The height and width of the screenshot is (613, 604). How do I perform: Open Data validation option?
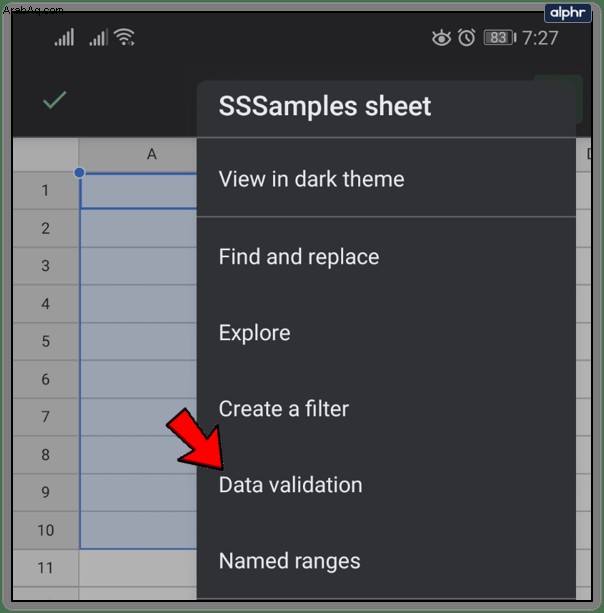[x=291, y=485]
